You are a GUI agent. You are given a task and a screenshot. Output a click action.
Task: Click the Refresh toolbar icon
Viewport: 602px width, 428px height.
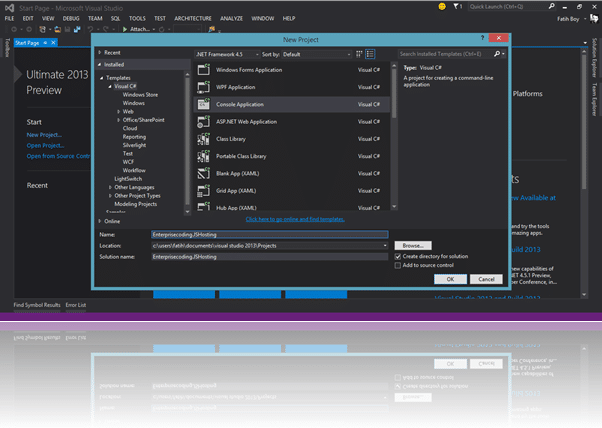[x=162, y=29]
